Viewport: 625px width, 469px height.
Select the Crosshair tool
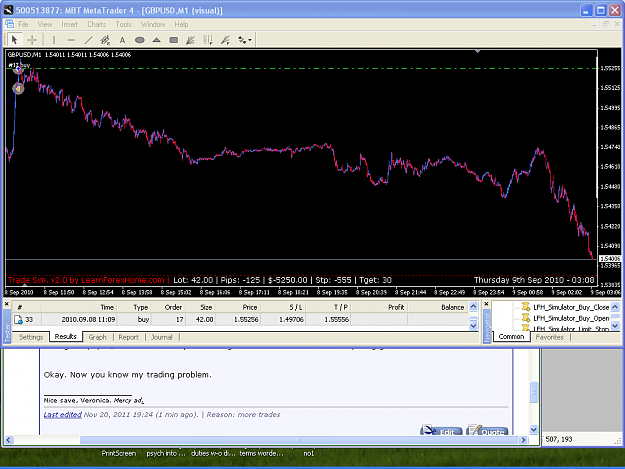pos(32,40)
